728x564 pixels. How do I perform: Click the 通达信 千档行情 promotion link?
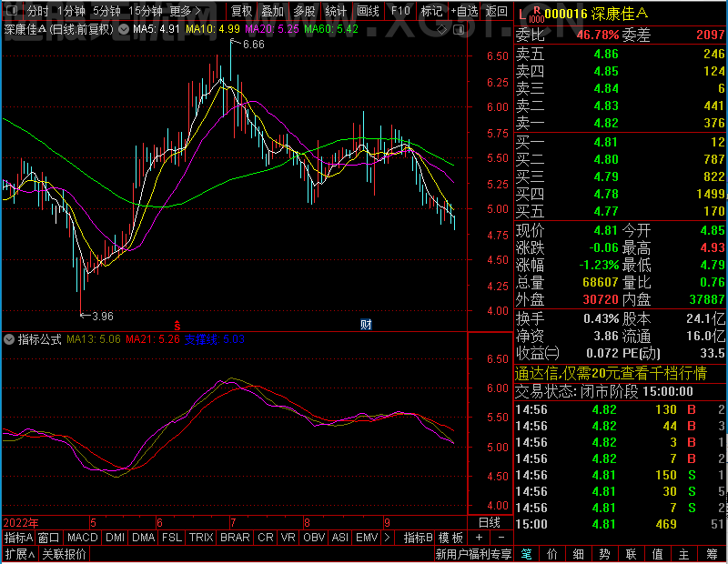pyautogui.click(x=611, y=373)
